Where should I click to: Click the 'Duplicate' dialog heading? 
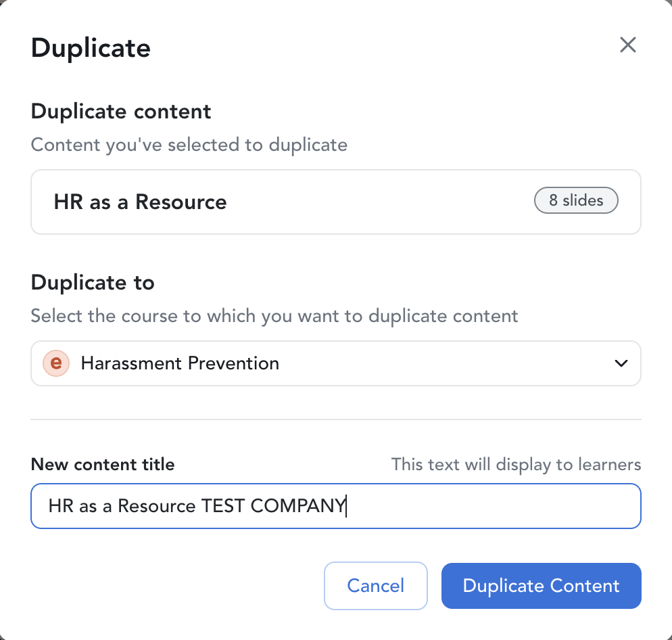[x=91, y=48]
